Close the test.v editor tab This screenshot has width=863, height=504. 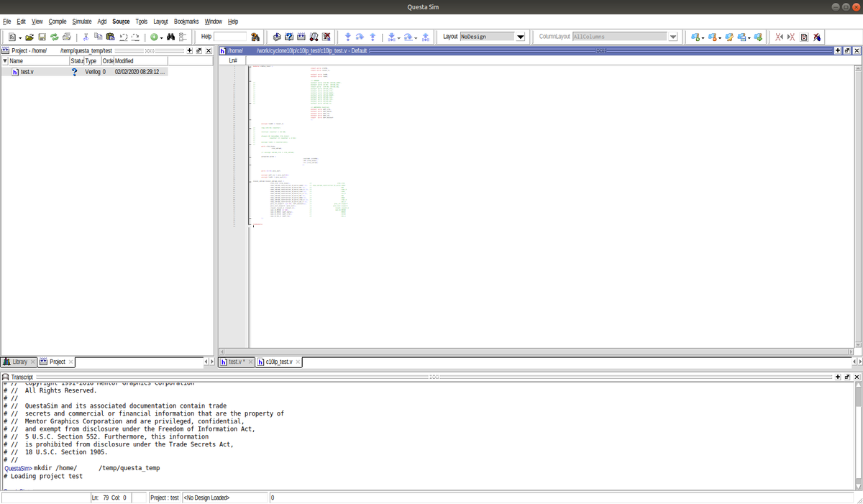click(250, 362)
